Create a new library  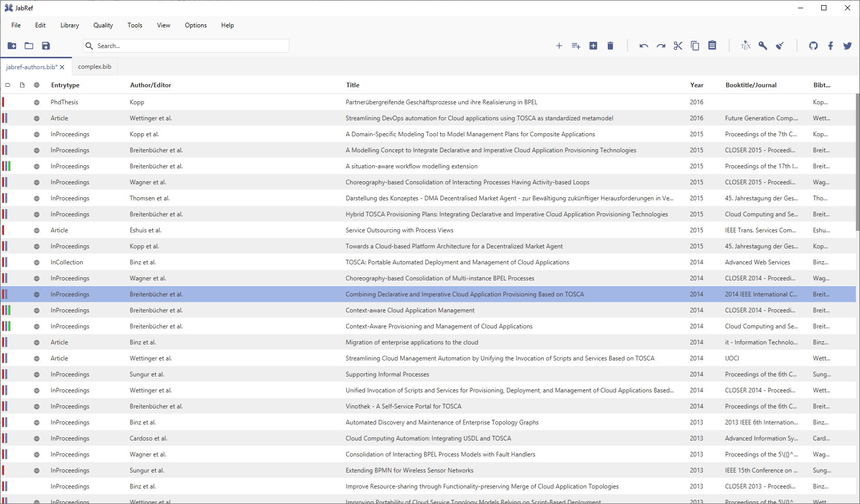coord(12,46)
